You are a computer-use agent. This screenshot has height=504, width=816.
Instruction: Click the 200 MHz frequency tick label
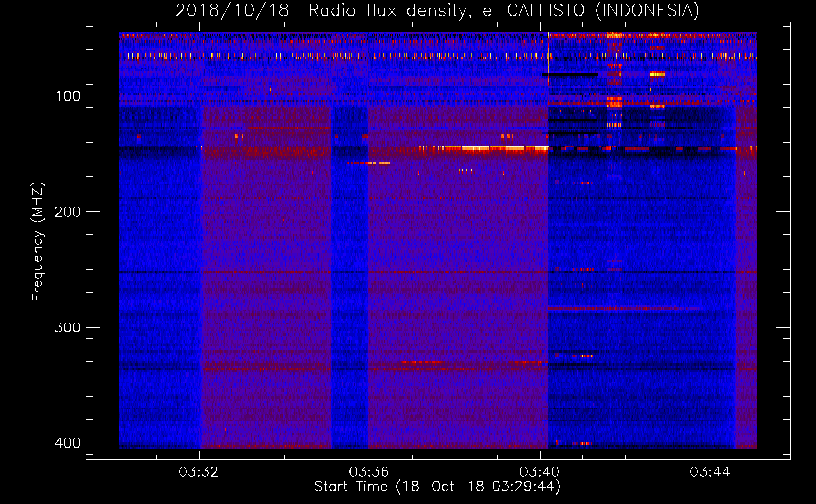click(x=68, y=212)
